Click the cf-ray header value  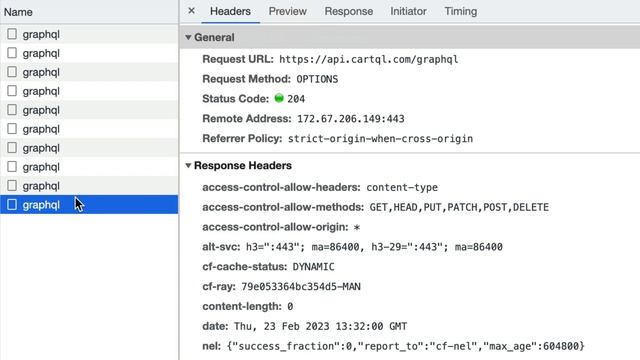[301, 287]
